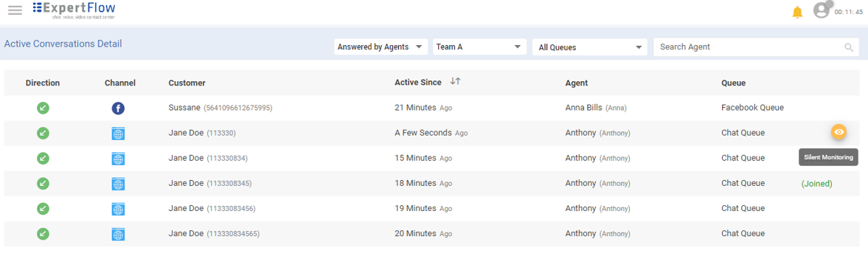Select the Anna Bills agent name
This screenshot has width=868, height=273.
[584, 108]
